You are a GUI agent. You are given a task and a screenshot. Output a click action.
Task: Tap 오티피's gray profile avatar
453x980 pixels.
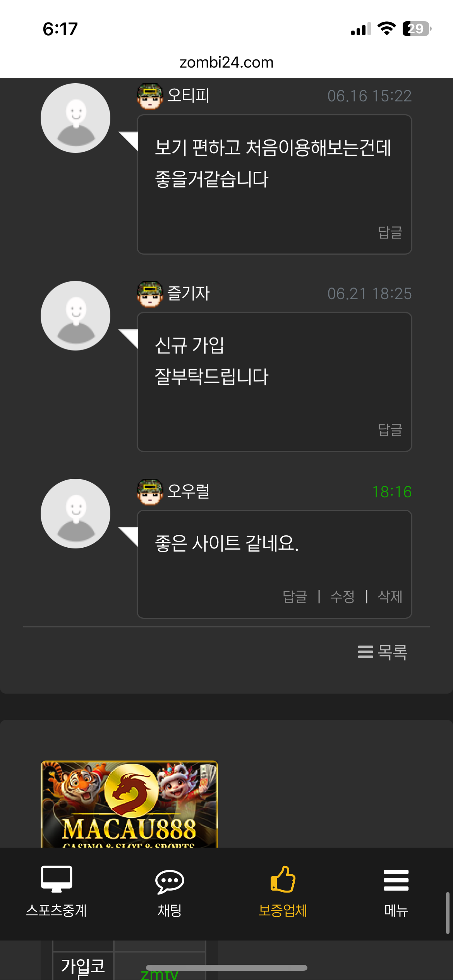(x=75, y=118)
